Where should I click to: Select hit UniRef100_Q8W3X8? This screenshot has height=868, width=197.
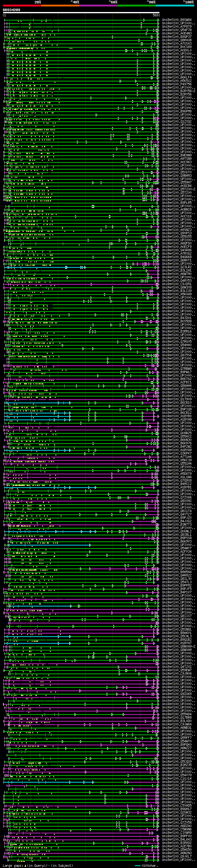177,287
